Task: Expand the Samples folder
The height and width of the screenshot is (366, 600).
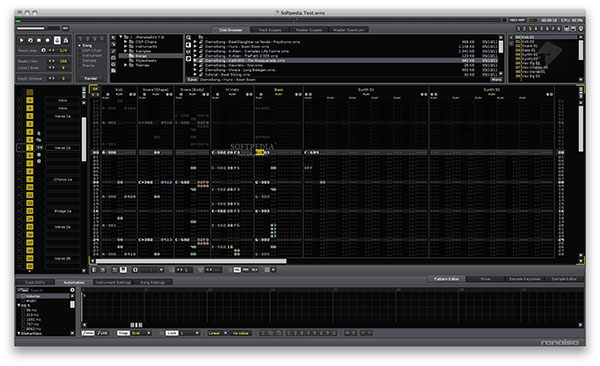Action: point(126,51)
